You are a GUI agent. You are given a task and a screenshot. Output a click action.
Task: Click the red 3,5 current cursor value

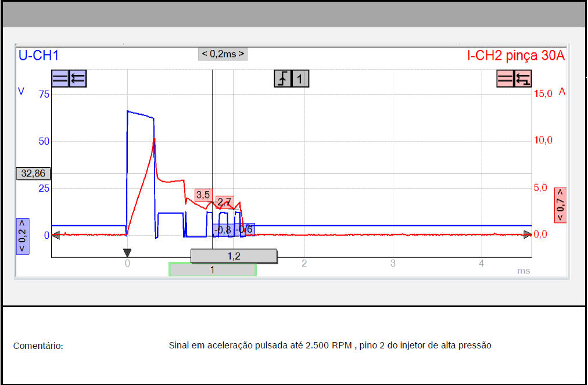tap(203, 195)
